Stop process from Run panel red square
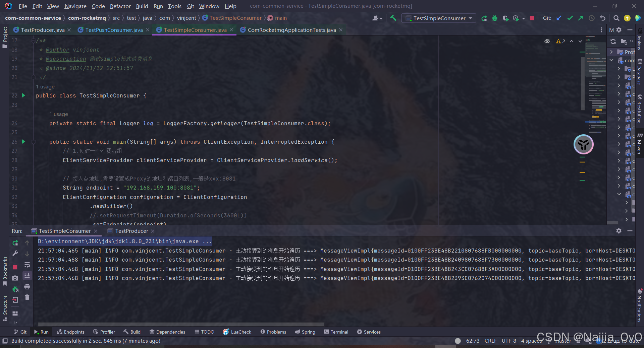This screenshot has height=348, width=644. click(15, 267)
